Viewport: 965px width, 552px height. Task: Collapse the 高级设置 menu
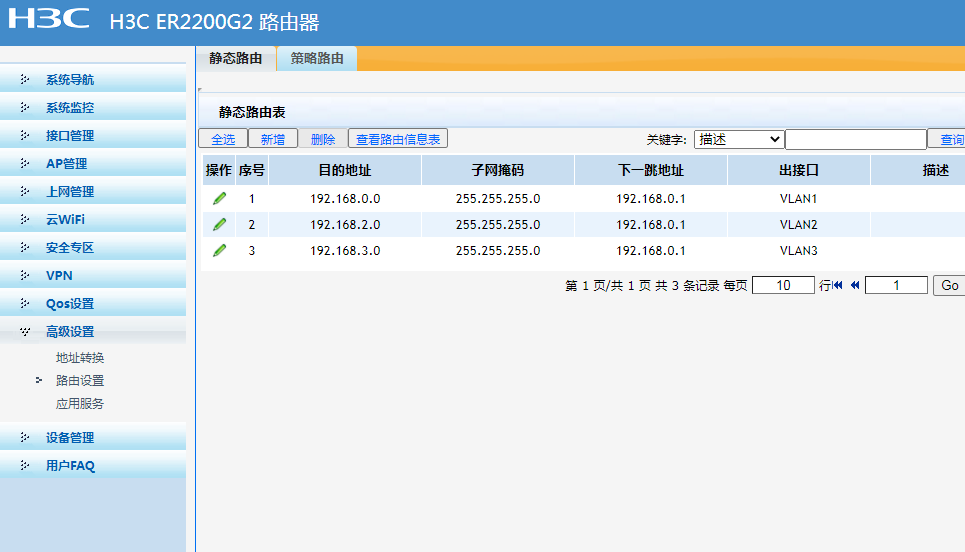pyautogui.click(x=93, y=332)
